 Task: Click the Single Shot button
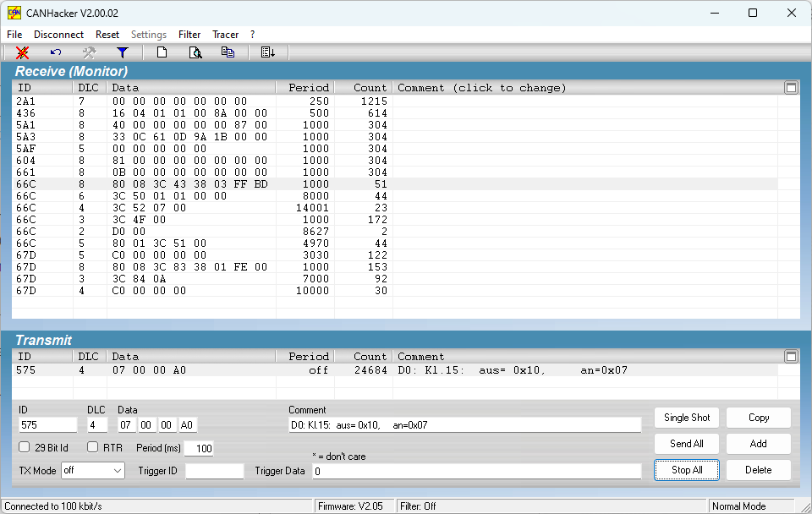tap(687, 418)
